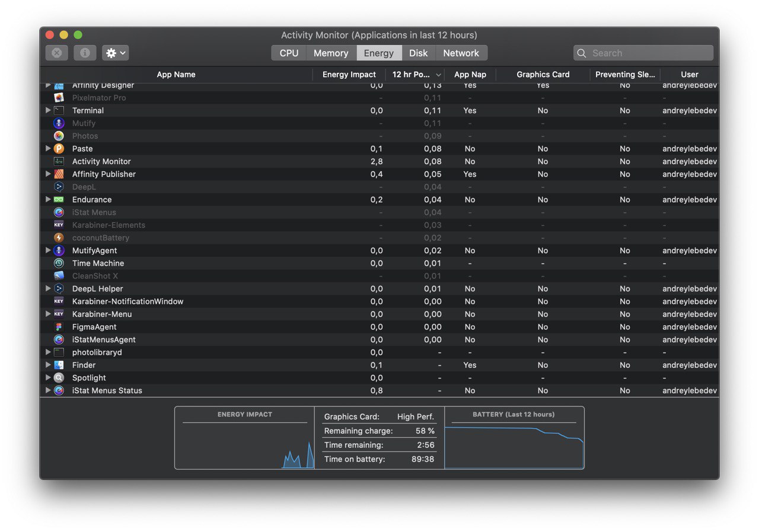Sort by App Nap column header
Image resolution: width=759 pixels, height=532 pixels.
point(470,75)
